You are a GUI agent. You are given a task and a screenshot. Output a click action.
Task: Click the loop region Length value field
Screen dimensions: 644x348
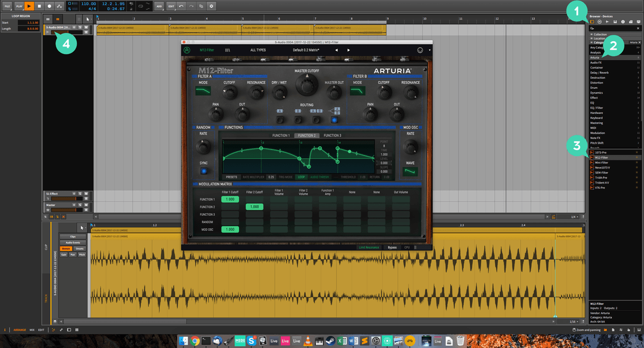[29, 29]
